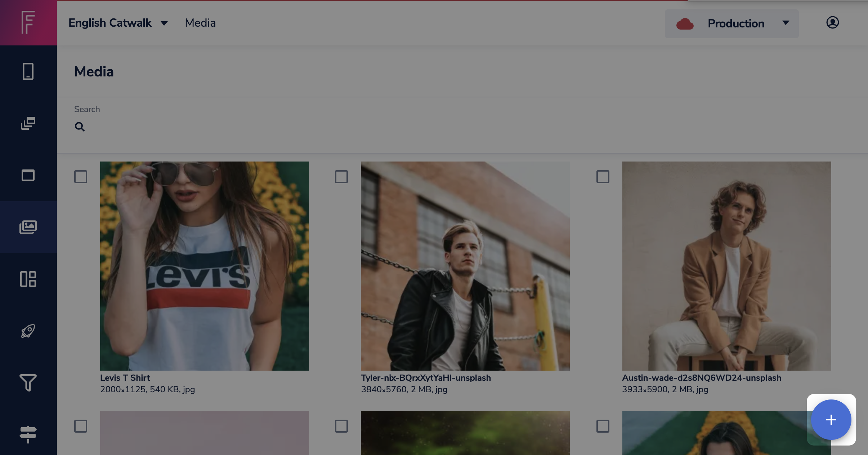Open the layout grid sidebar icon
The image size is (868, 455).
(x=28, y=279)
